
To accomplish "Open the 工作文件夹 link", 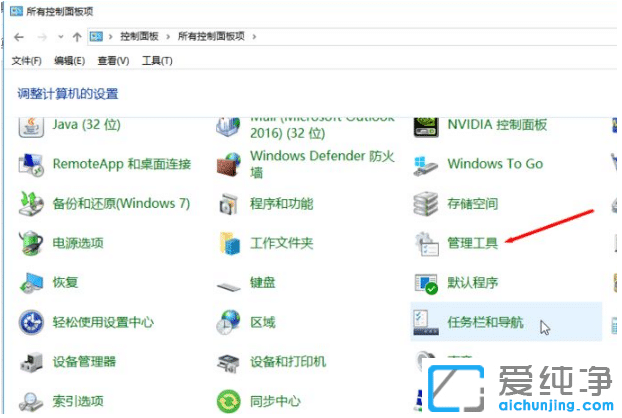I will pos(282,243).
